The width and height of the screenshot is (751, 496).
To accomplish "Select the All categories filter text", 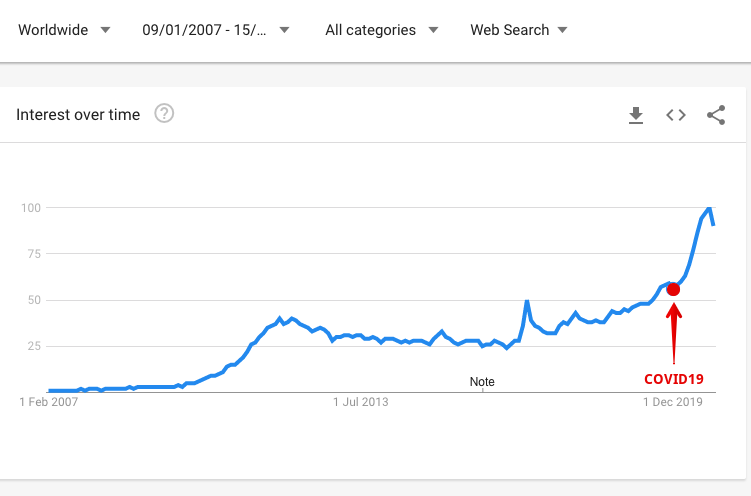I will 370,30.
